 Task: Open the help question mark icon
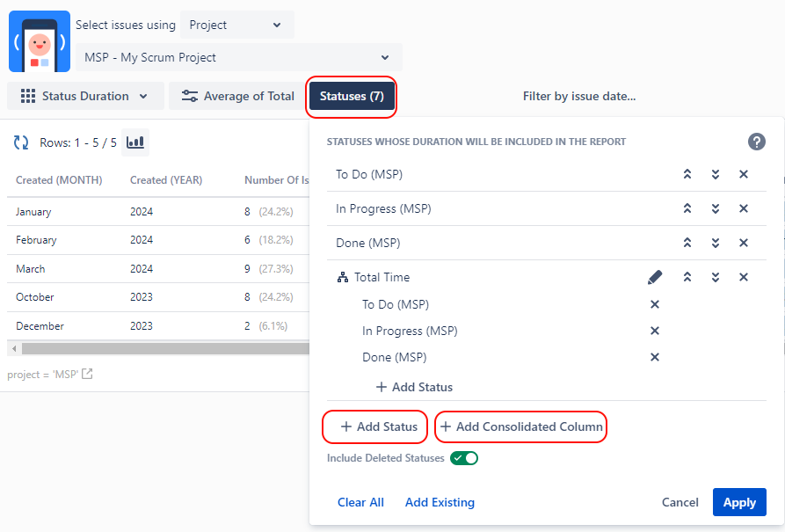coord(757,142)
